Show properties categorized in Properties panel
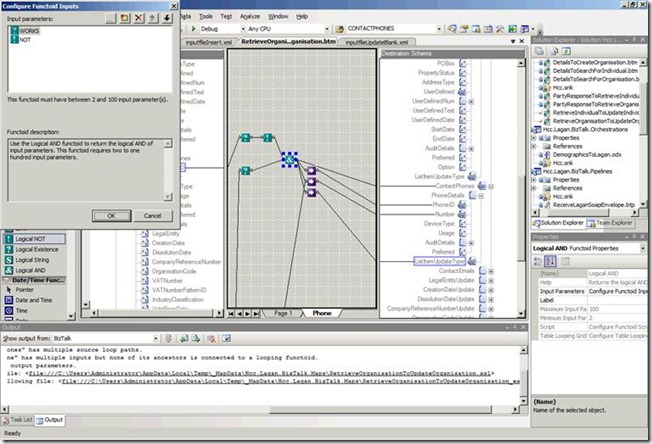This screenshot has width=652, height=444. pyautogui.click(x=538, y=261)
